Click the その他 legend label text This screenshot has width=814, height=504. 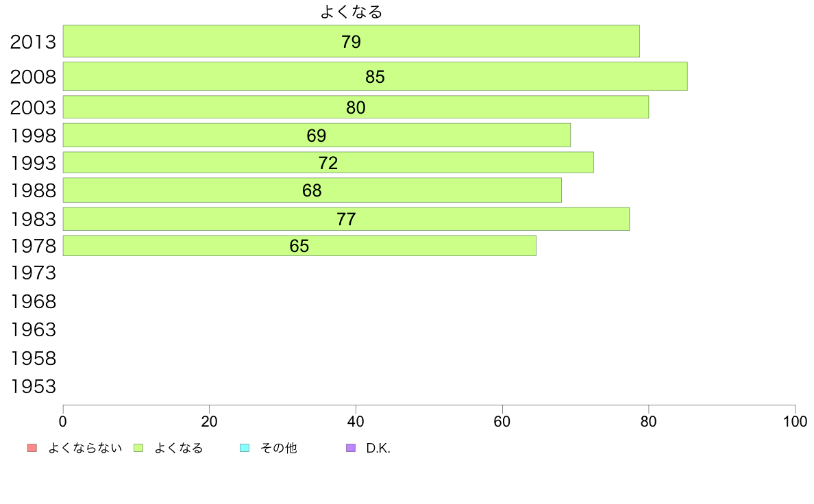point(278,448)
